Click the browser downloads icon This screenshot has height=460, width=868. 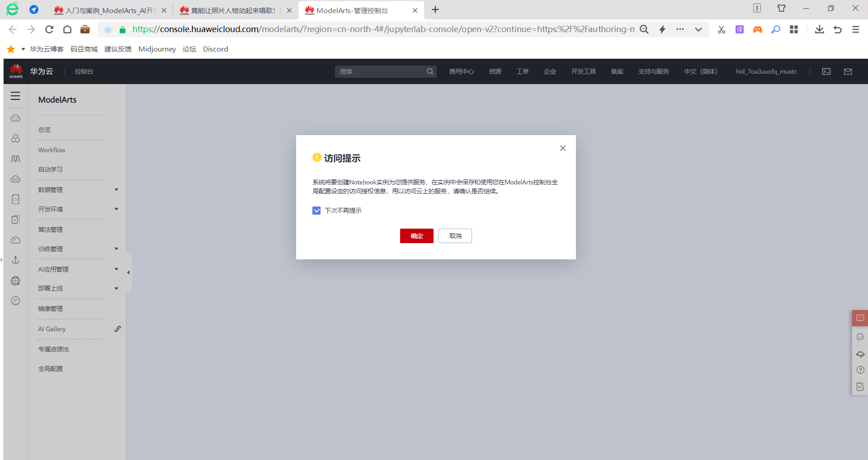[820, 29]
